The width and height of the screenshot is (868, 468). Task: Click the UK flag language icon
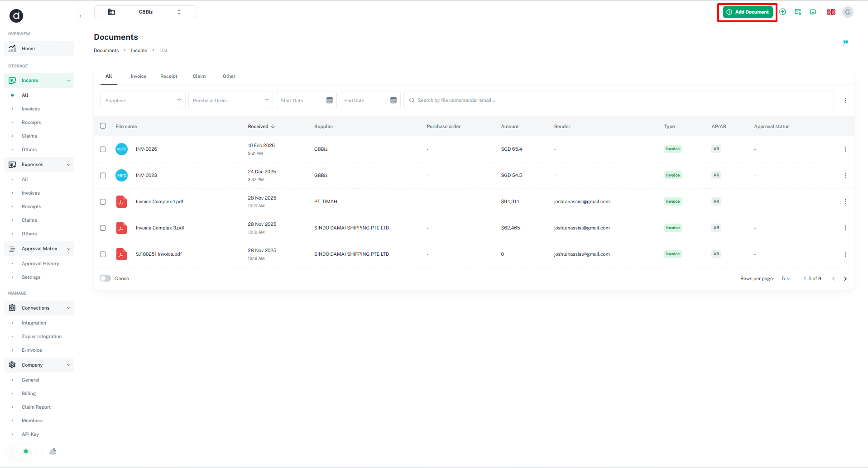831,12
